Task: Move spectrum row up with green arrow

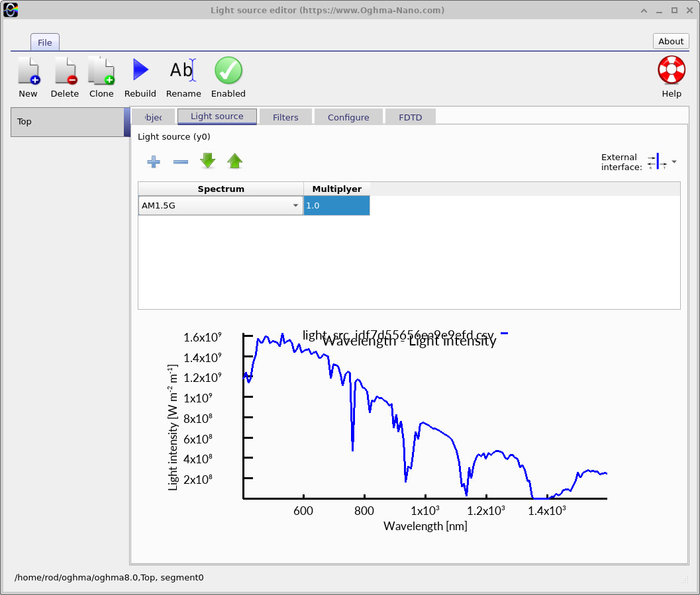Action: tap(235, 161)
